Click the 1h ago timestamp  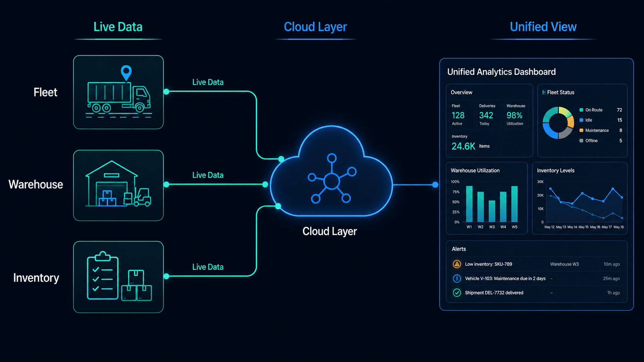614,293
